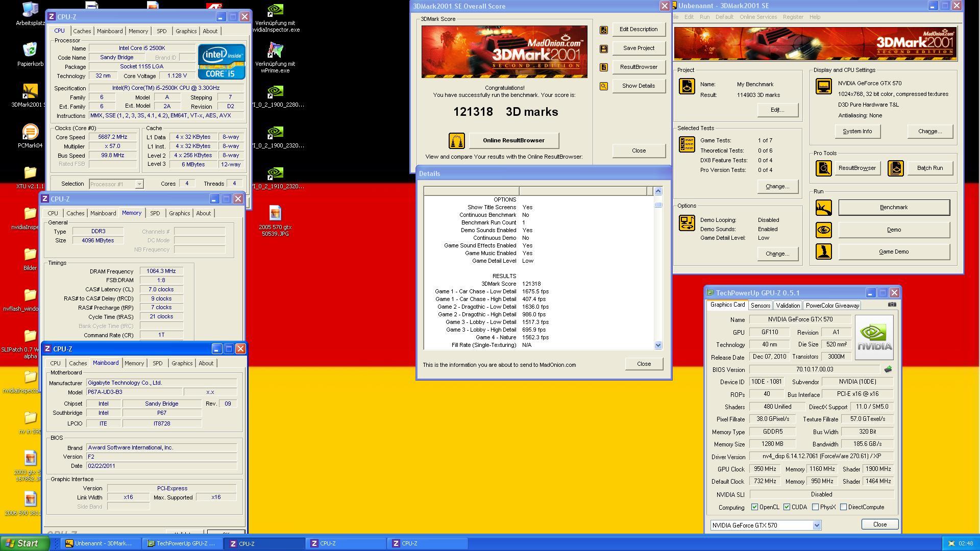
Task: Click the NVIDIA logo in GPU-Z
Action: (x=874, y=338)
